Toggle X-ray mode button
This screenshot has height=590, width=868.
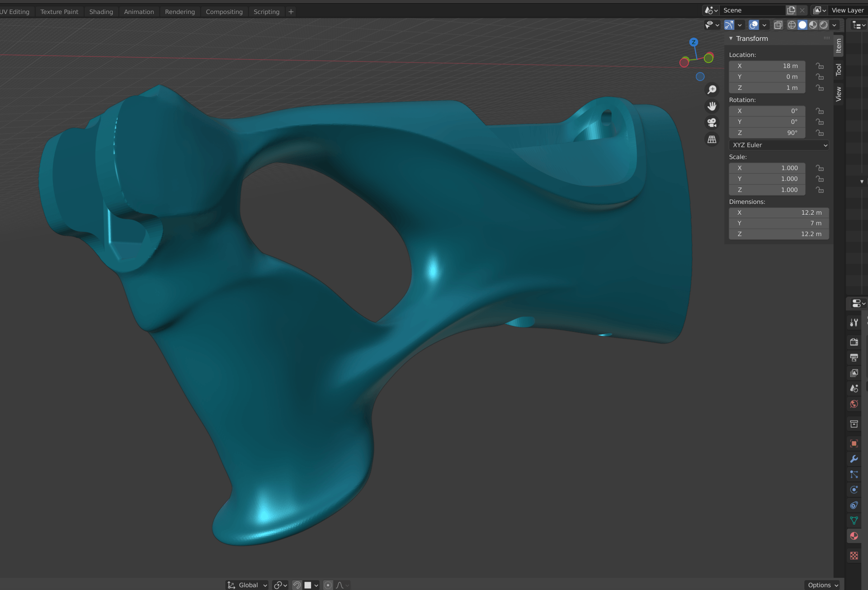click(778, 25)
